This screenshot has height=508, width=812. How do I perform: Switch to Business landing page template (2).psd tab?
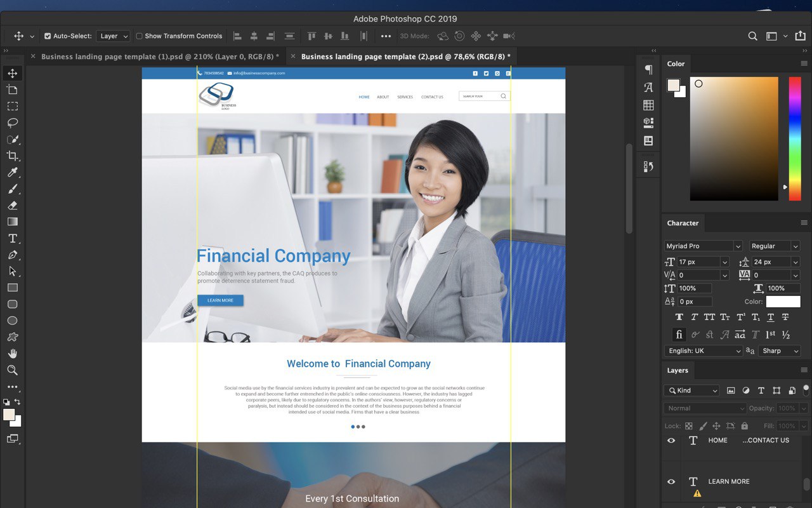pos(405,57)
